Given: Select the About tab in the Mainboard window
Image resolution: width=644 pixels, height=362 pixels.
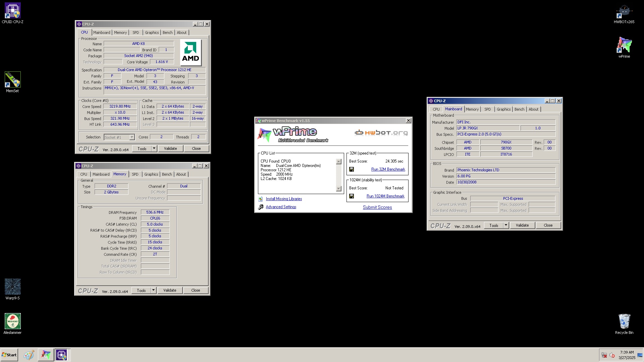Looking at the screenshot, I should (x=533, y=109).
